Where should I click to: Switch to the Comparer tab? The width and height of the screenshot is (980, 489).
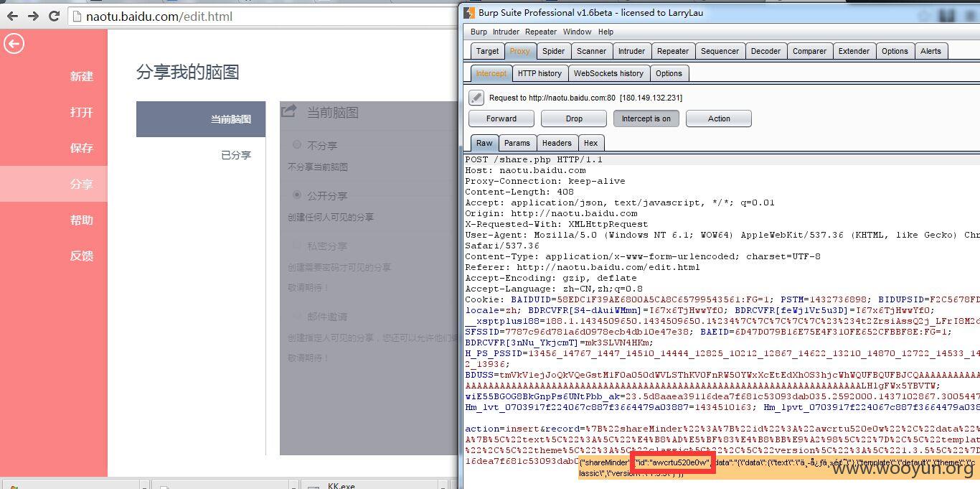pyautogui.click(x=809, y=51)
